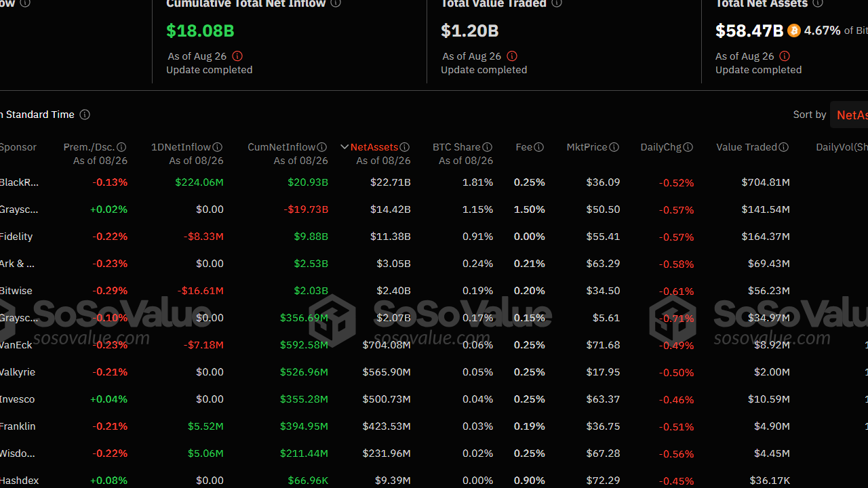Click 1.81% BTC share cell
This screenshot has height=488, width=868.
point(478,182)
